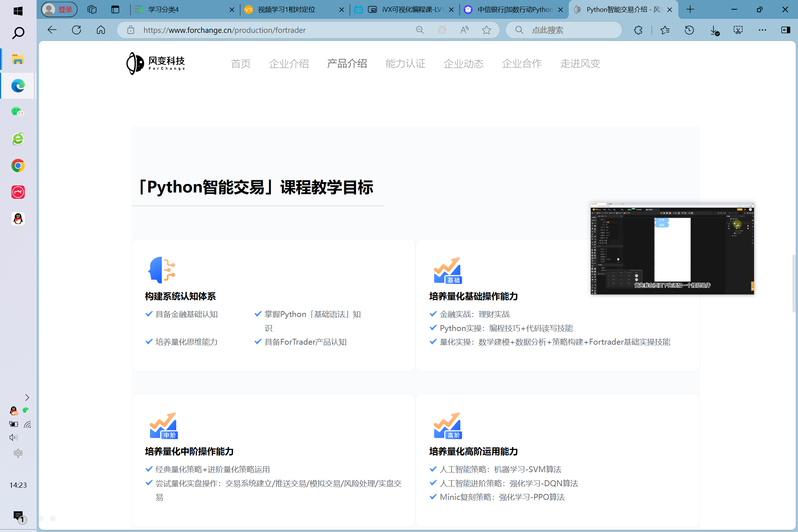Click the Minic复刻策略 list item
Viewport: 798px width, 532px height.
point(502,497)
